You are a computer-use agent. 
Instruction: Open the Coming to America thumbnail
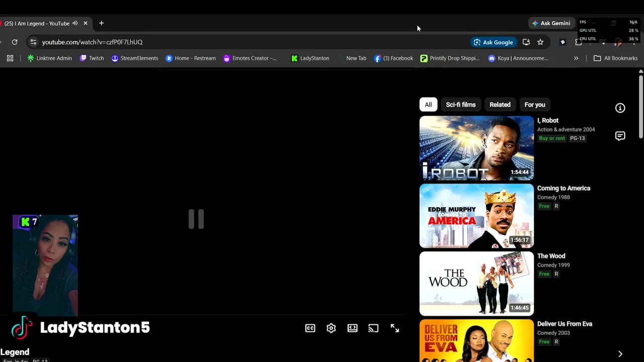tap(476, 216)
